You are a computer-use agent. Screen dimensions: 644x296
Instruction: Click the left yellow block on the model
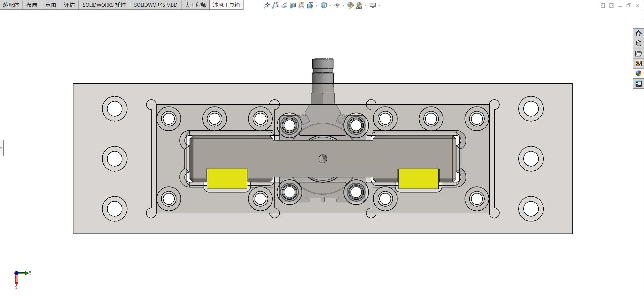[227, 179]
